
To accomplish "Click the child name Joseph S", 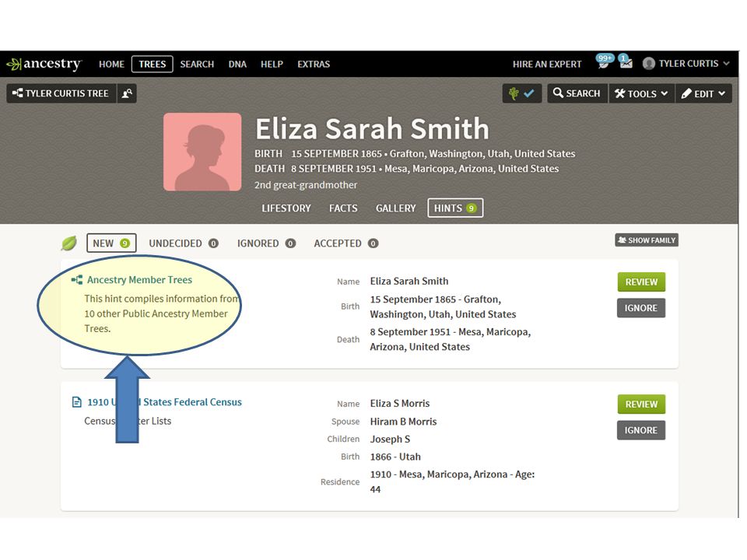I will [390, 439].
